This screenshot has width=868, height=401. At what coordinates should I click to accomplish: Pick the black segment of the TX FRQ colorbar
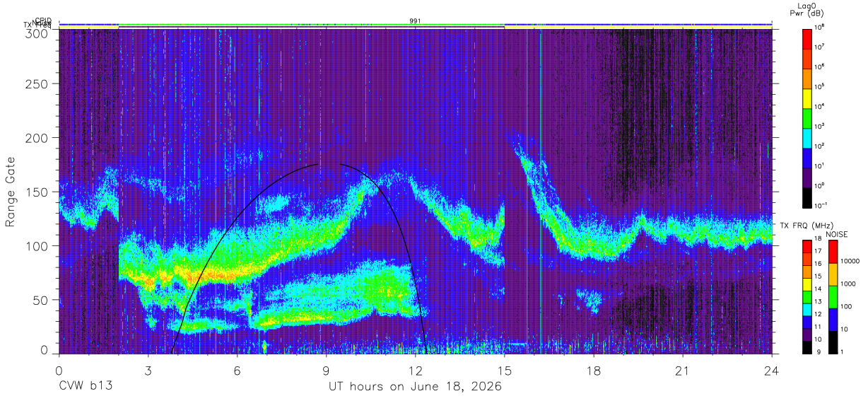tap(806, 347)
